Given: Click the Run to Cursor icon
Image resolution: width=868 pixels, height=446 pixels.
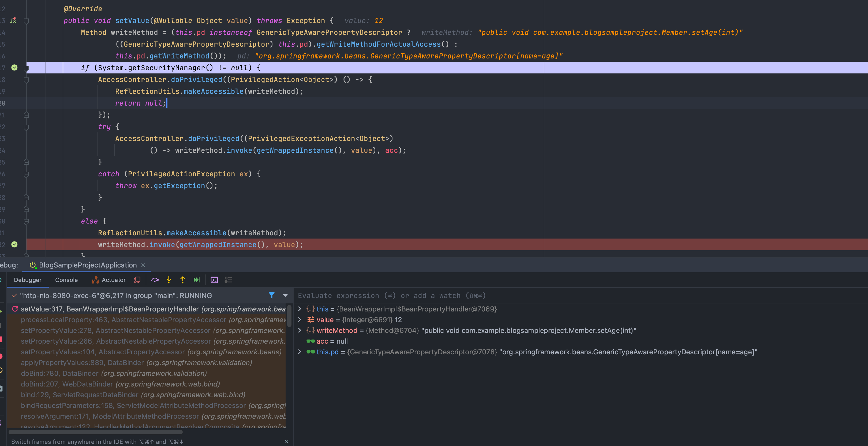Looking at the screenshot, I should (x=196, y=280).
